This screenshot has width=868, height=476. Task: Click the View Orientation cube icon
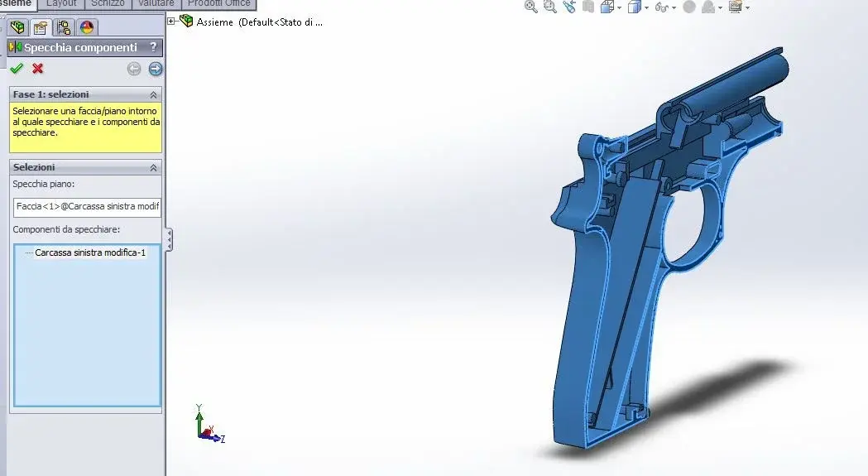coord(607,7)
